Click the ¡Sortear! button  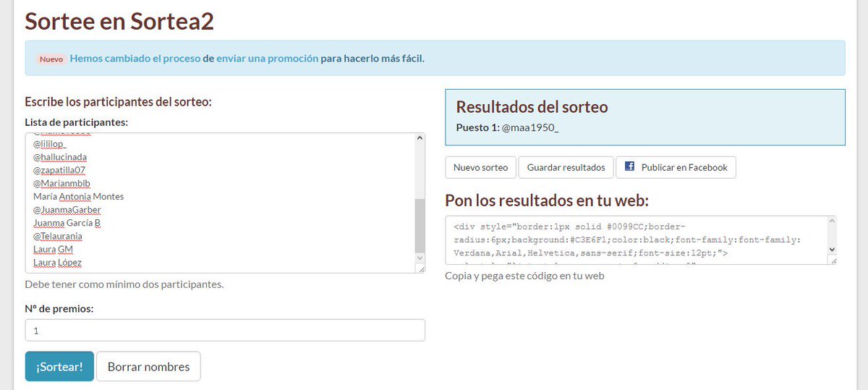tap(59, 366)
